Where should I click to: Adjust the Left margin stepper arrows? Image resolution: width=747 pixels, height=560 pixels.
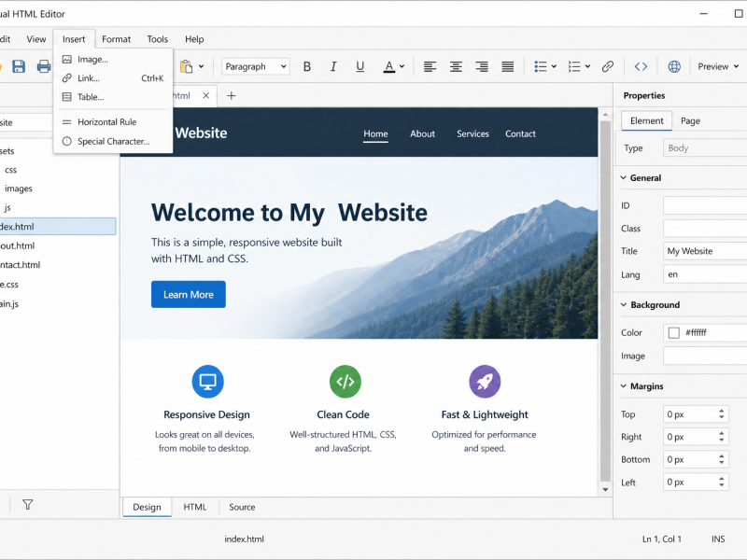pyautogui.click(x=722, y=482)
